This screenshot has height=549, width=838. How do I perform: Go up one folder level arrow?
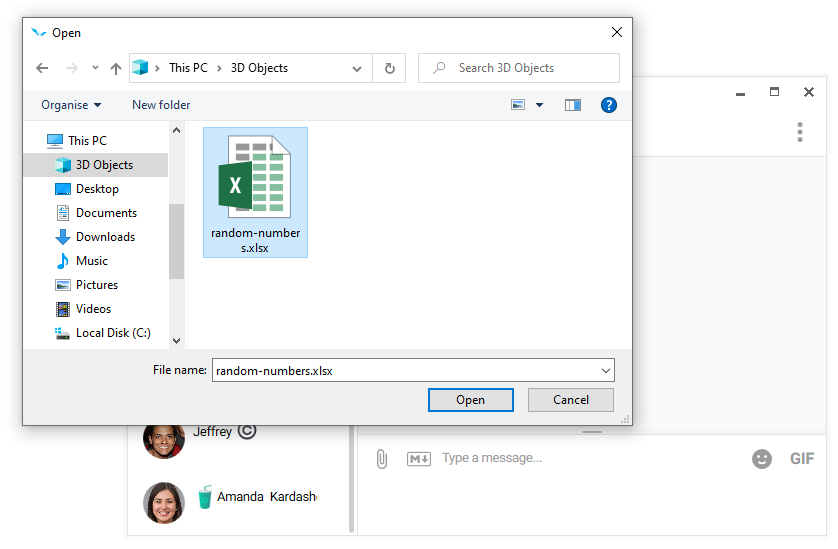click(x=116, y=68)
